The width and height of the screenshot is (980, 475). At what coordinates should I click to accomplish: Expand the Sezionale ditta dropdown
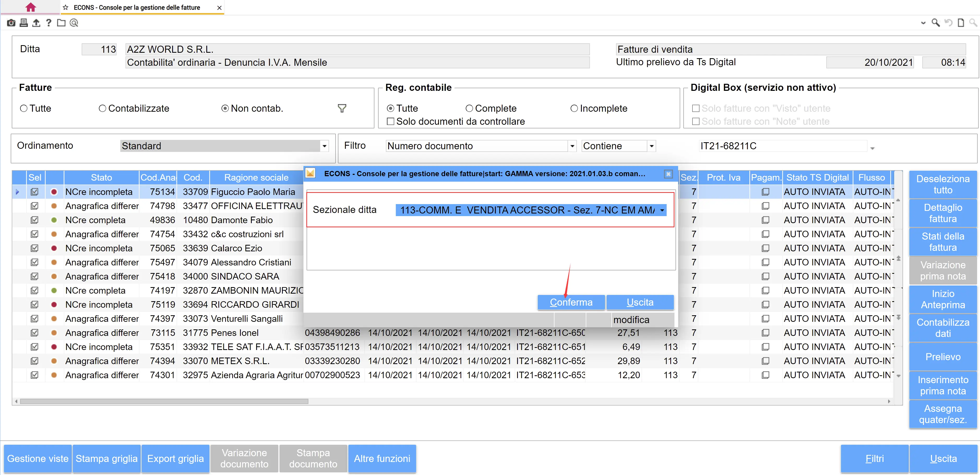(x=662, y=210)
